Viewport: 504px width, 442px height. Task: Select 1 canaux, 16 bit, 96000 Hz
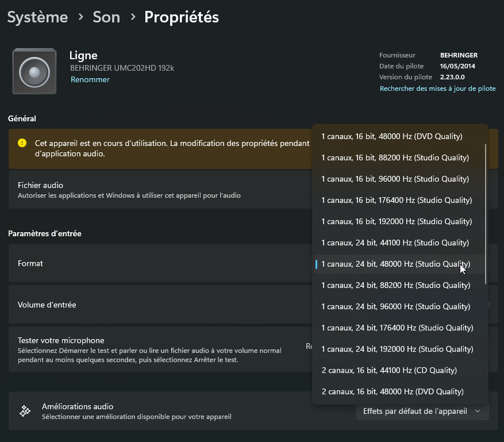coord(395,179)
